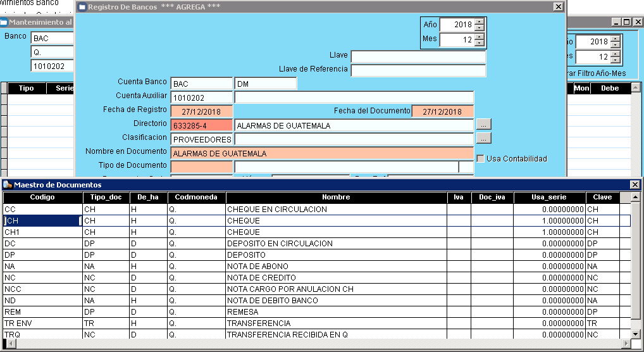Viewport: 644px width, 352px height.
Task: Click the Llave input field
Action: pos(418,57)
